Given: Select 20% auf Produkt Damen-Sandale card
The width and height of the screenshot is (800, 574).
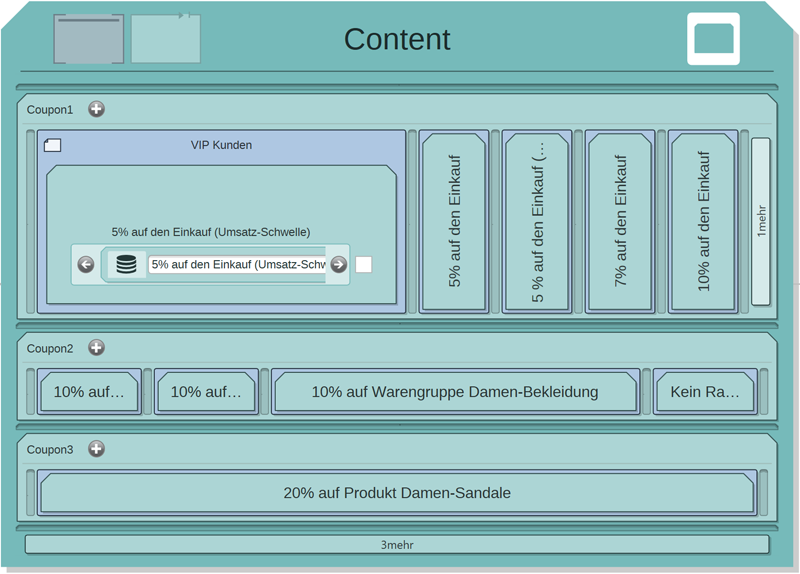Looking at the screenshot, I should coord(397,493).
